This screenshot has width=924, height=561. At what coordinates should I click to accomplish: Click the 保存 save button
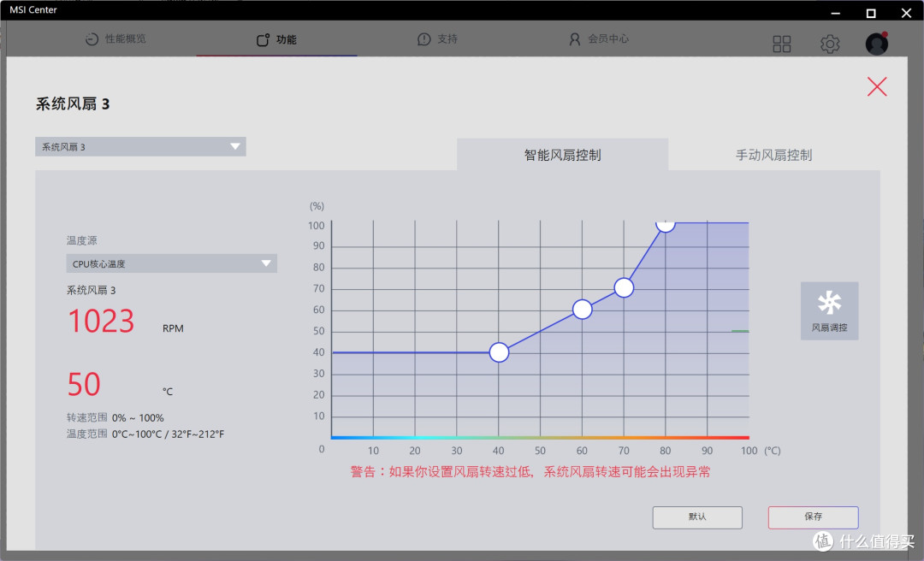pyautogui.click(x=814, y=517)
